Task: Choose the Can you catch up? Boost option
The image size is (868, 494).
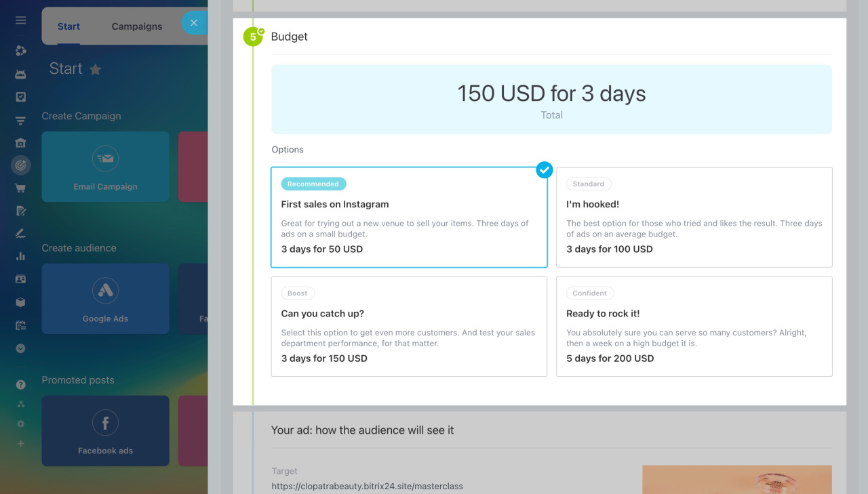Action: pyautogui.click(x=409, y=327)
